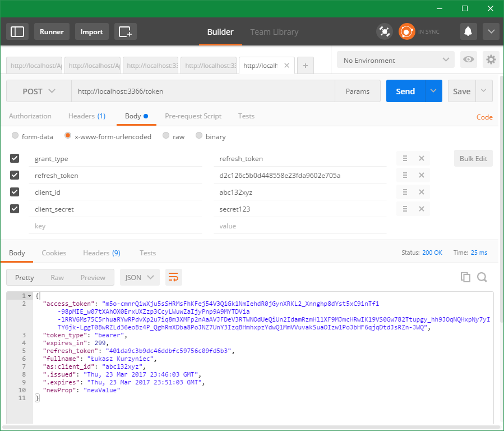Delete the client_id row
The image size is (504, 431).
(422, 192)
